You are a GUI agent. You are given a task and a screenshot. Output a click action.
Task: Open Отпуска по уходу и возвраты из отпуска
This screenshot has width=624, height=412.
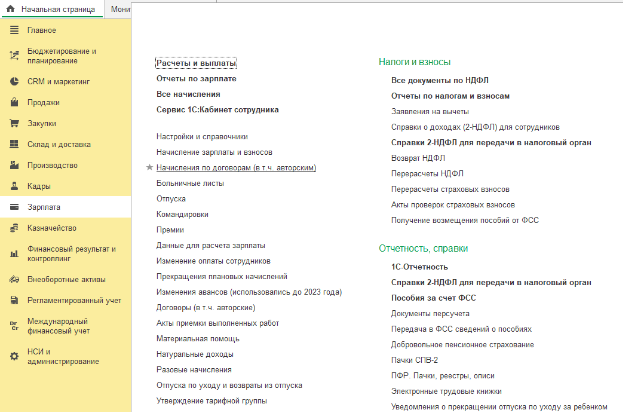coord(229,385)
